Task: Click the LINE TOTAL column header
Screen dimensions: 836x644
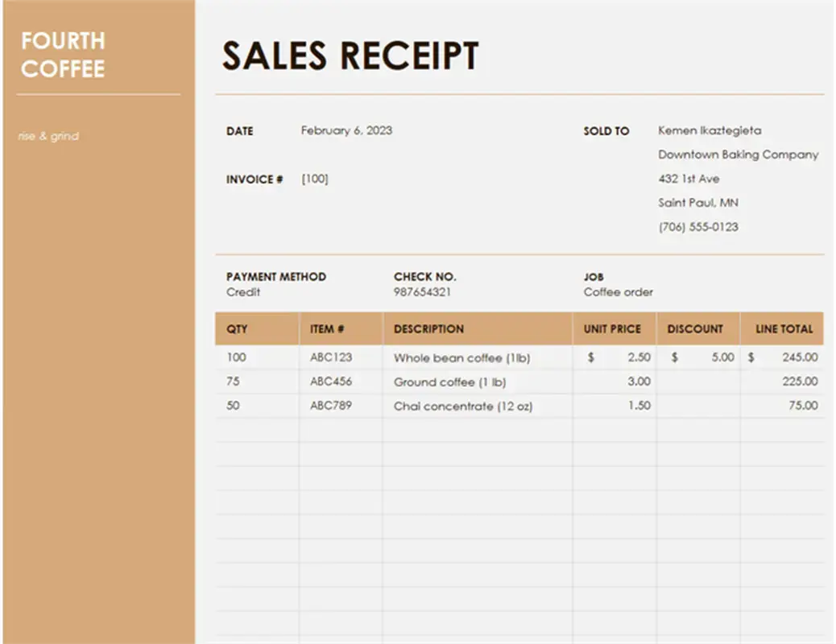Action: point(782,328)
